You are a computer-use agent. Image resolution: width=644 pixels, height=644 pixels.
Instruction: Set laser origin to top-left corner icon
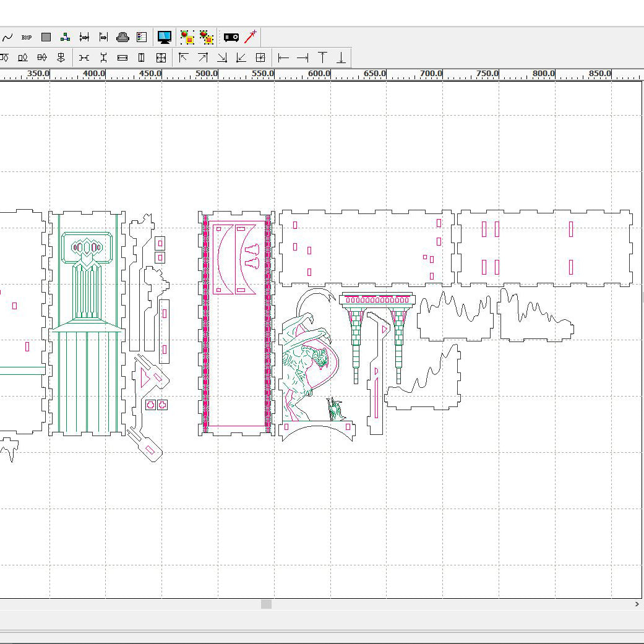click(x=183, y=58)
